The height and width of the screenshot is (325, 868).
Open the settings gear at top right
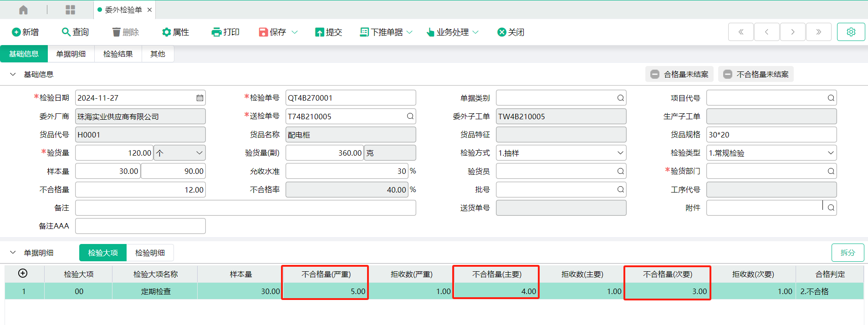click(x=850, y=32)
